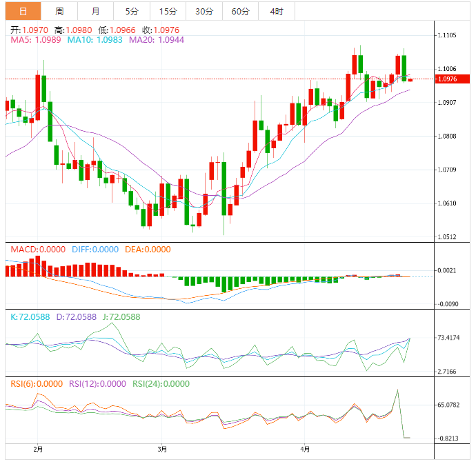Viewport: 476px width, 464px height.
Task: Click the DEA value label
Action: coord(148,250)
